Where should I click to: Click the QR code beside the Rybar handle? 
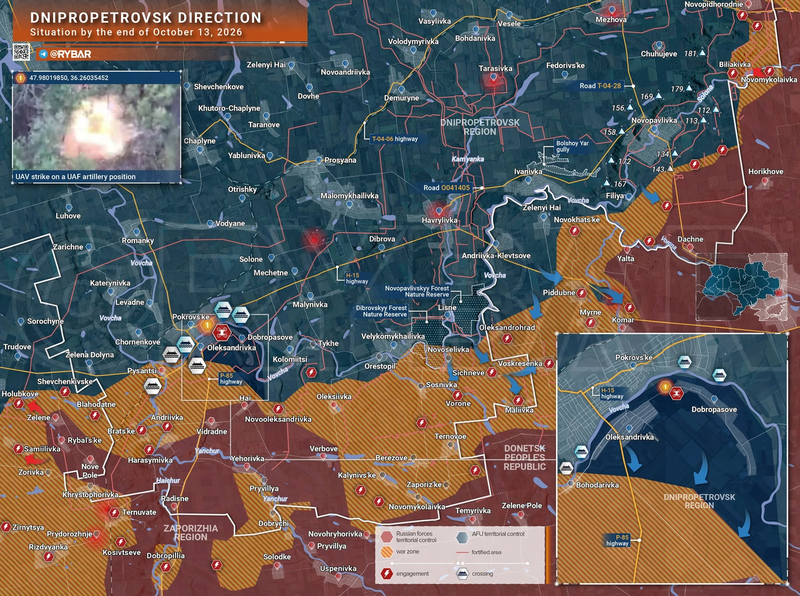tap(21, 52)
